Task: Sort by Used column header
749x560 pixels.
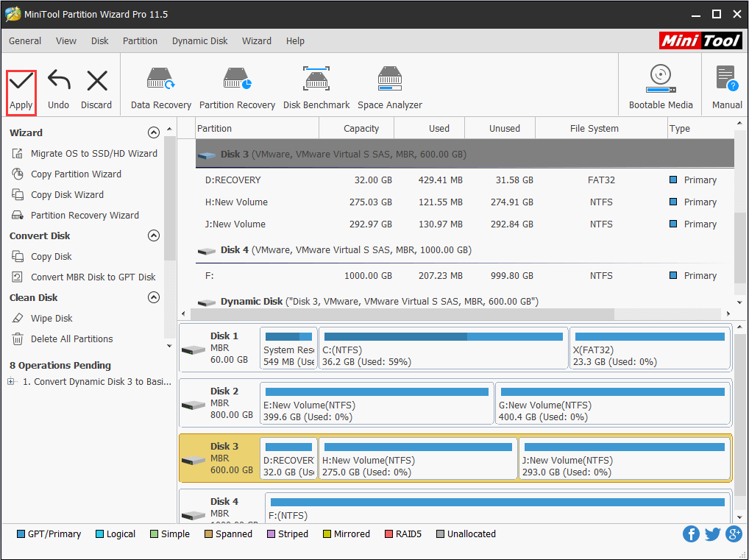Action: click(430, 129)
